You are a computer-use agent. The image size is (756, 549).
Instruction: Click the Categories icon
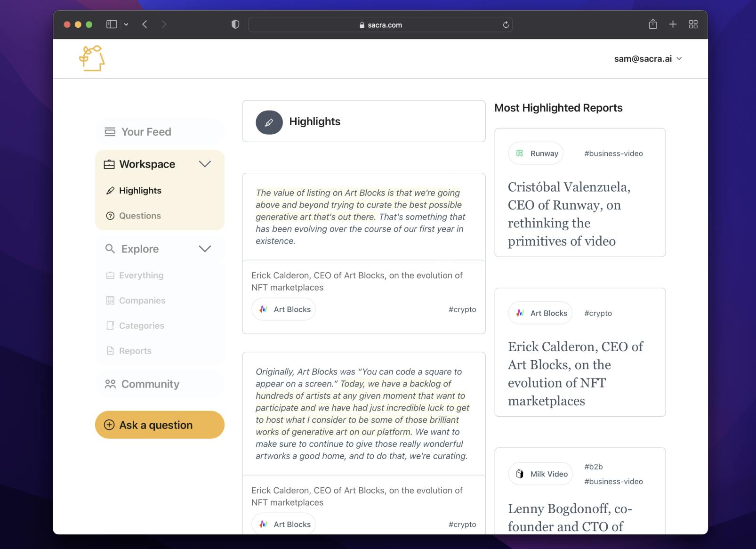[x=110, y=325]
